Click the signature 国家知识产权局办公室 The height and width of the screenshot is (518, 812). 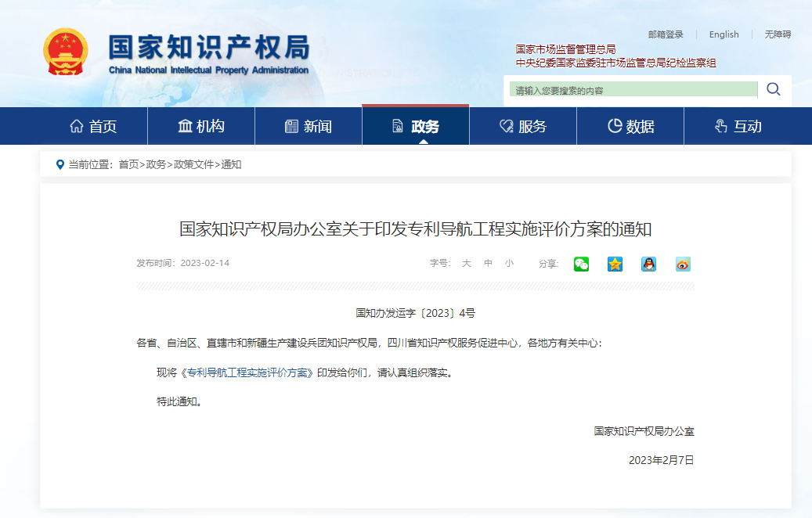pos(644,431)
